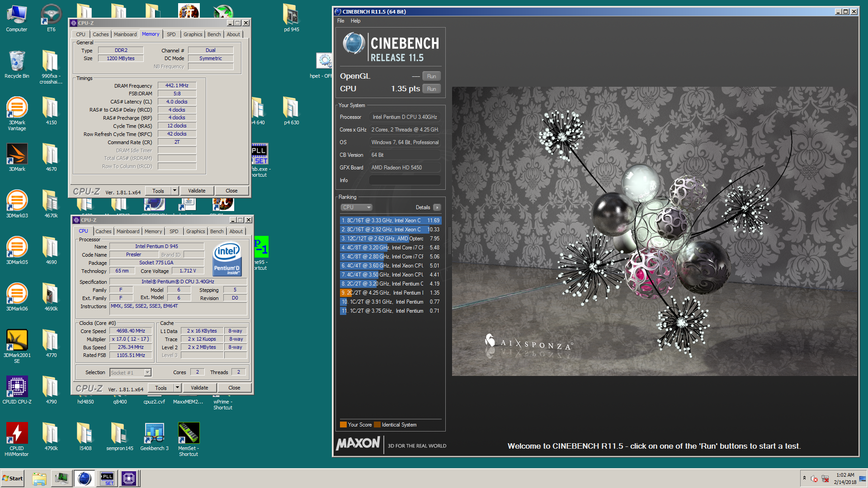The width and height of the screenshot is (868, 488).
Task: Open the CPUID CPU-Z desktop shortcut
Action: (17, 390)
